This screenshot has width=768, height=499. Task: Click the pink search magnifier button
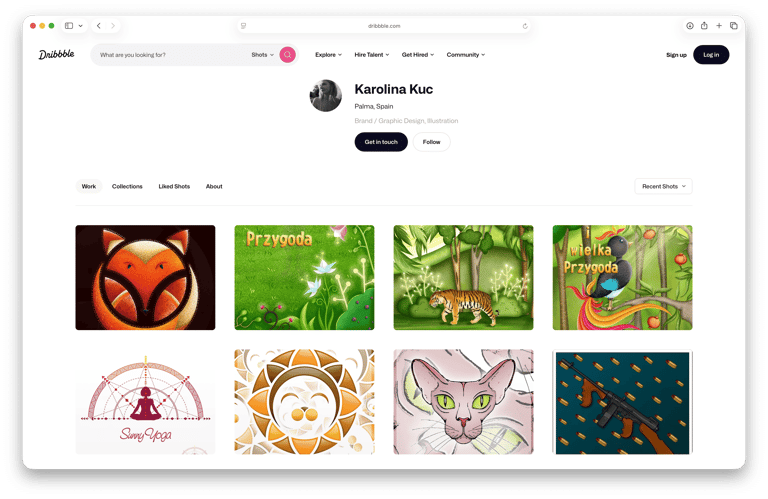(x=288, y=54)
